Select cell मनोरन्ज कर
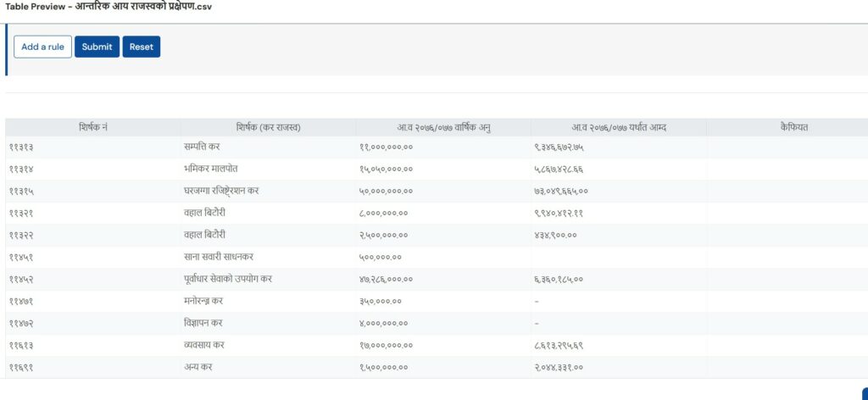868x400 pixels. coord(269,302)
